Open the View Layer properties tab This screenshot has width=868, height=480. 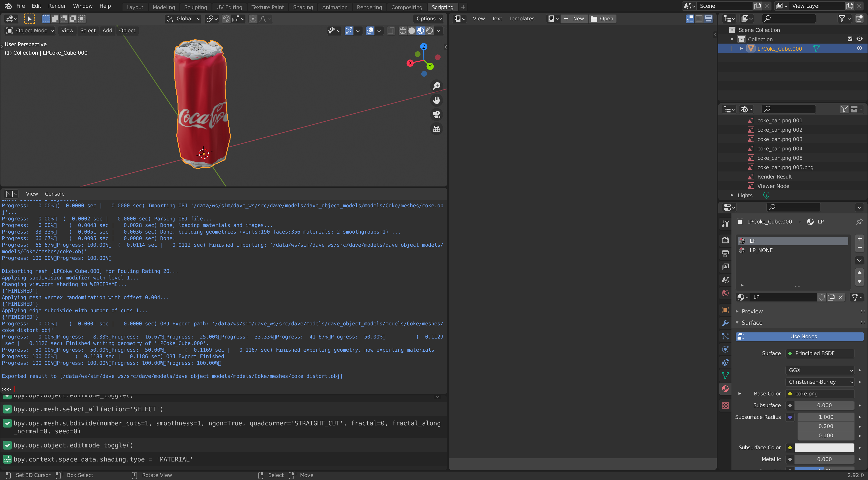coord(725,267)
